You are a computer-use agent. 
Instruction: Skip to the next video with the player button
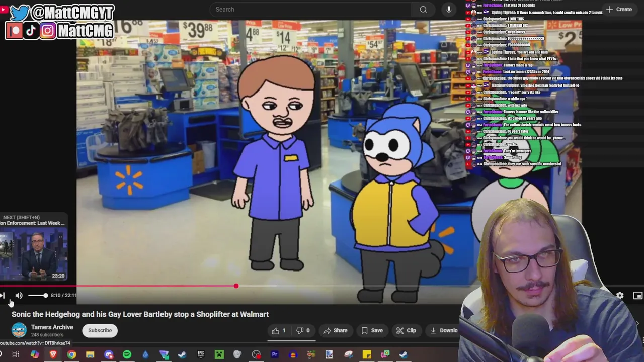pos(3,296)
